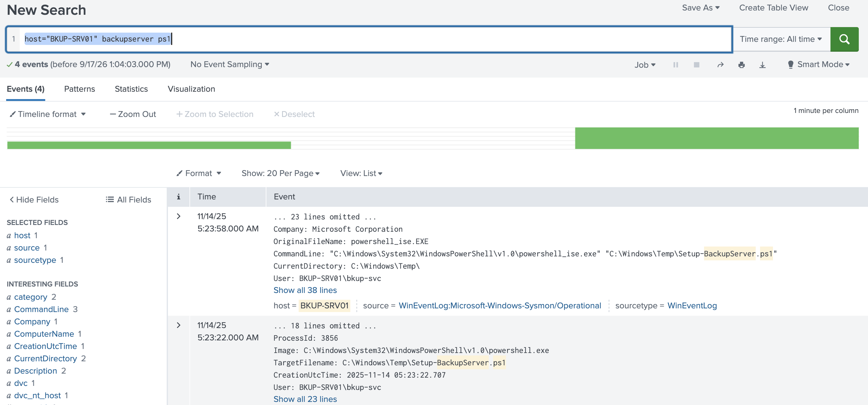Click Zoom Out on the timeline
868x405 pixels.
coord(133,114)
